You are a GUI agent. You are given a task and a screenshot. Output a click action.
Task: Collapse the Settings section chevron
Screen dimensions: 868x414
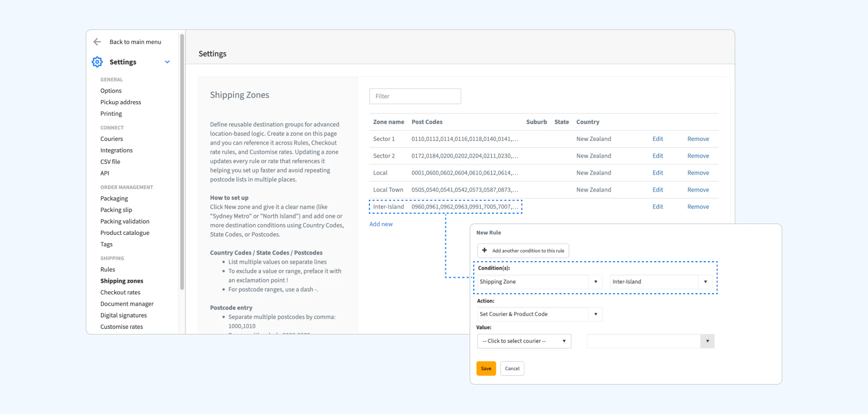tap(167, 62)
